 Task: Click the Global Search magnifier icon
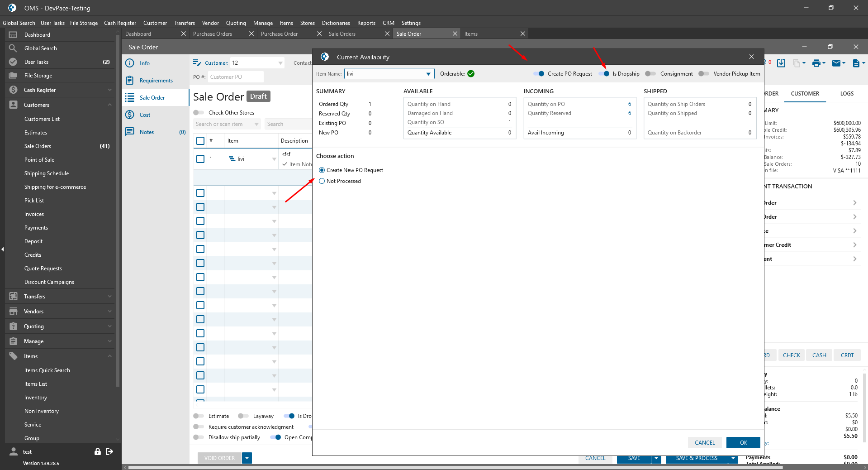pyautogui.click(x=13, y=48)
